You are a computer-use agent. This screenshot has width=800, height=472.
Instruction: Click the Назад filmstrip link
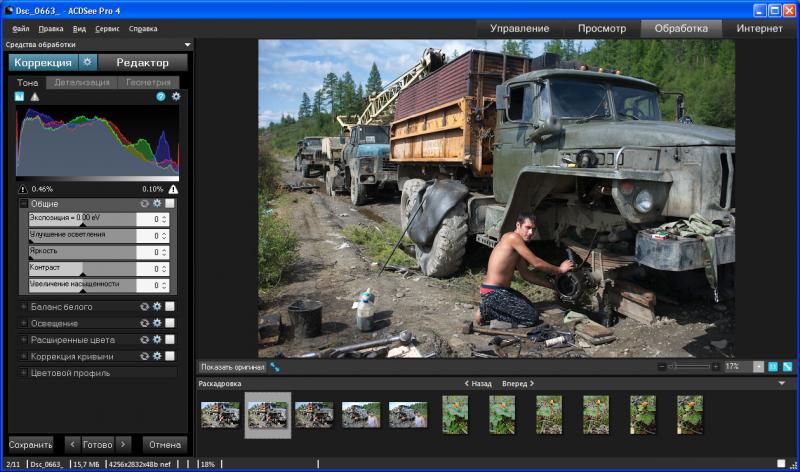point(478,383)
